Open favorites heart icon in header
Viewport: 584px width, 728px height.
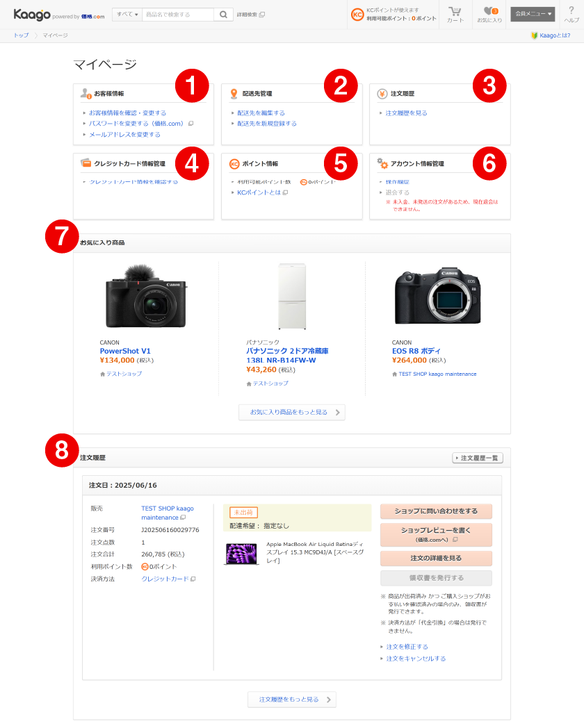(x=489, y=15)
